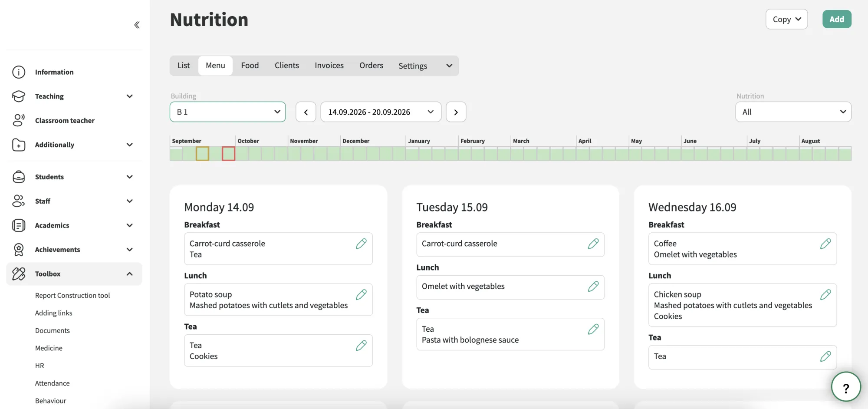Expand more tabs chevron after Settings
Screen dimensions: 868x409
click(x=449, y=66)
